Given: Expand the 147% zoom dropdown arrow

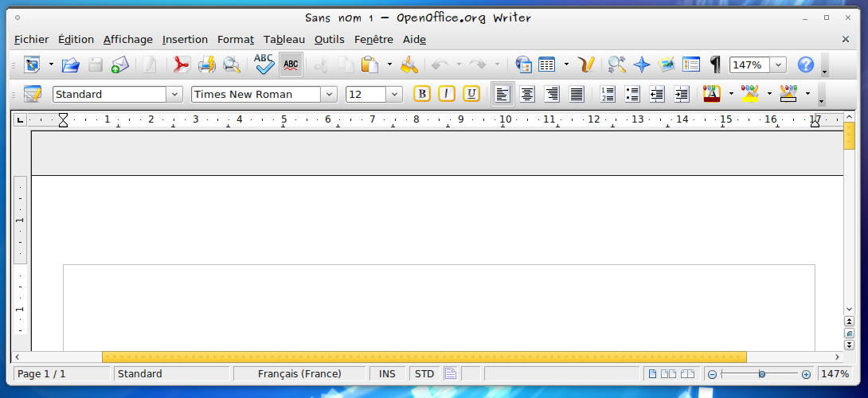Looking at the screenshot, I should click(779, 64).
